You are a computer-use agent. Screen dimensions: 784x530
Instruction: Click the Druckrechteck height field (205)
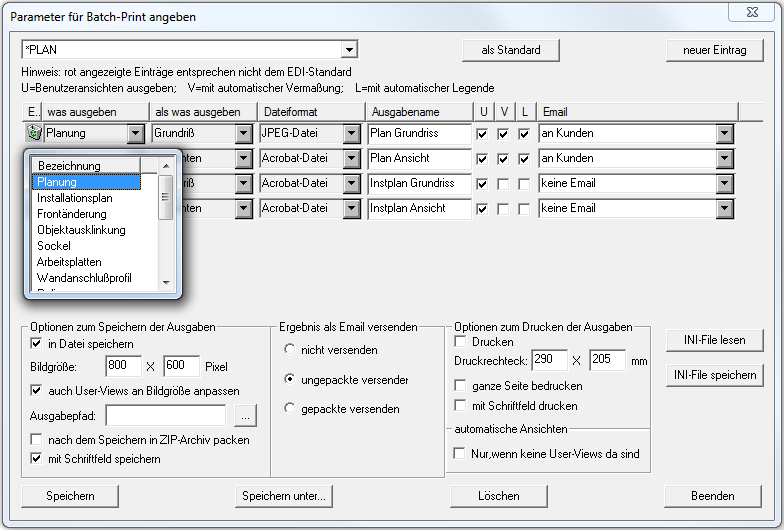608,360
